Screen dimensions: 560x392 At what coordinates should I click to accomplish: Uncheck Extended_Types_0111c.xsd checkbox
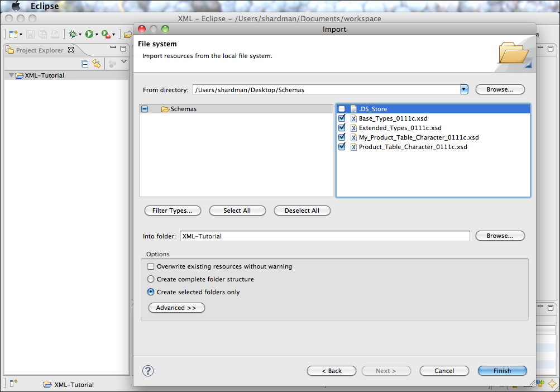pyautogui.click(x=342, y=127)
